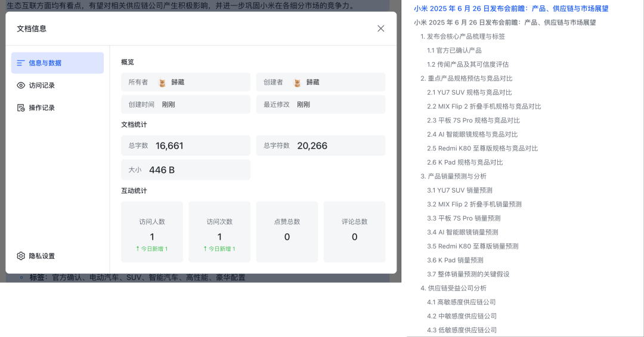Close the 文档信息 dialog
Image resolution: width=644 pixels, height=337 pixels.
(x=380, y=29)
